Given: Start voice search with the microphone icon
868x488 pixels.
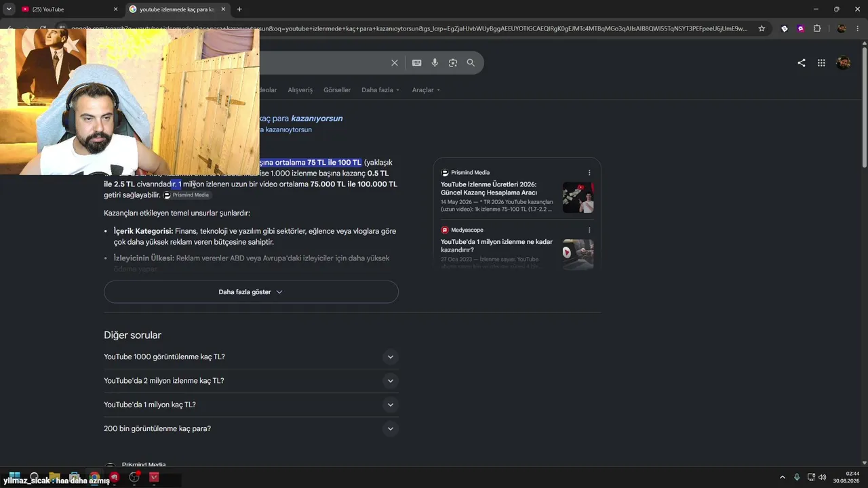Looking at the screenshot, I should tap(435, 63).
